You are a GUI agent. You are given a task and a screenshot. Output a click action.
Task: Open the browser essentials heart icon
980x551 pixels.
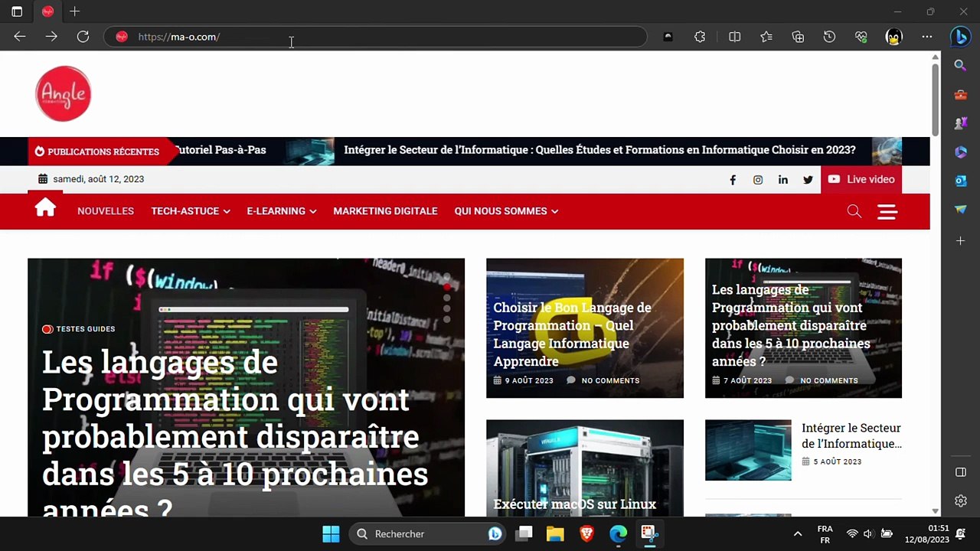click(861, 37)
